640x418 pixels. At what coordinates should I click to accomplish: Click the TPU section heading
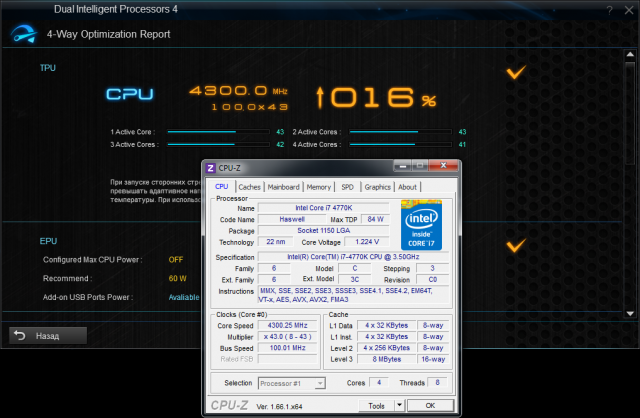coord(48,68)
